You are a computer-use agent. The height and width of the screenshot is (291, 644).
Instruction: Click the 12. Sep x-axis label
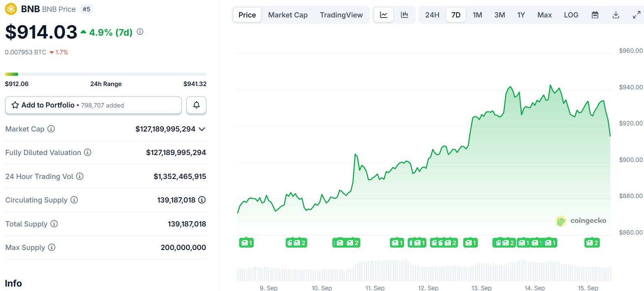click(x=428, y=288)
